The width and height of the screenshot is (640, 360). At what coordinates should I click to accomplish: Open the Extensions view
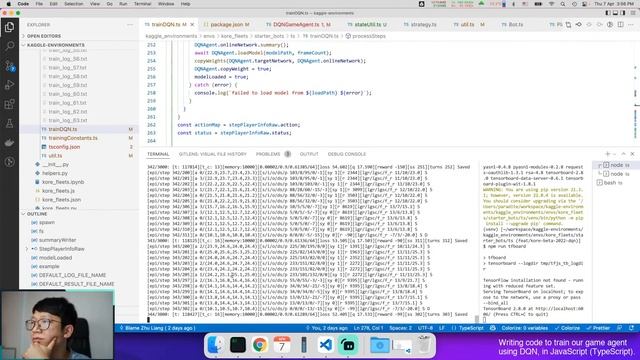point(9,104)
